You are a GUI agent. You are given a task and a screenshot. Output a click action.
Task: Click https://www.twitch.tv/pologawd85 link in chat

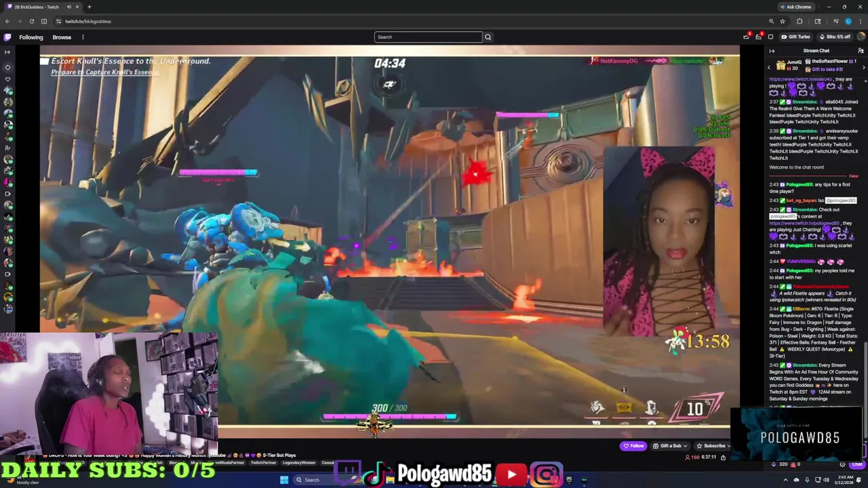804,223
